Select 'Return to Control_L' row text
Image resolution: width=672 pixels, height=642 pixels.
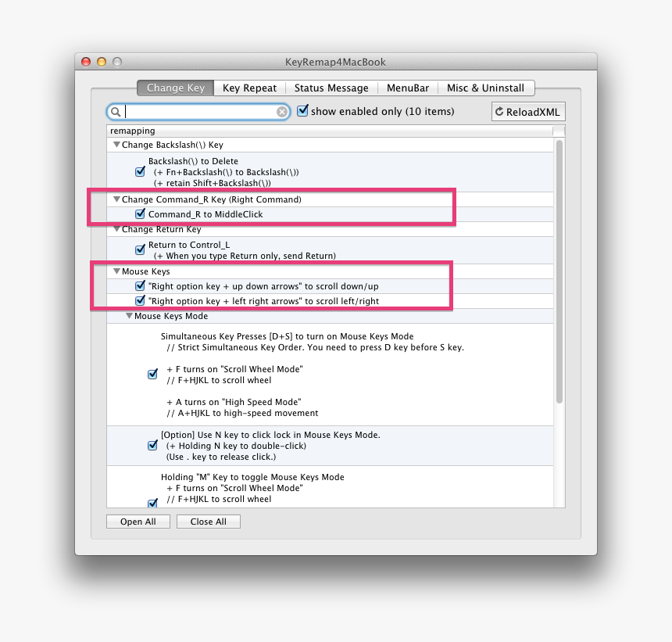tap(189, 245)
